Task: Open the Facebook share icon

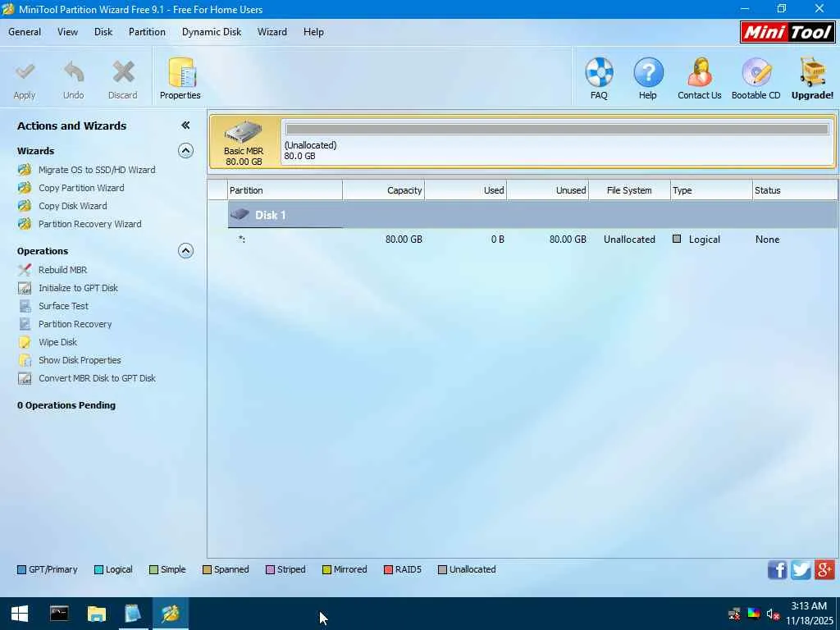Action: tap(778, 569)
